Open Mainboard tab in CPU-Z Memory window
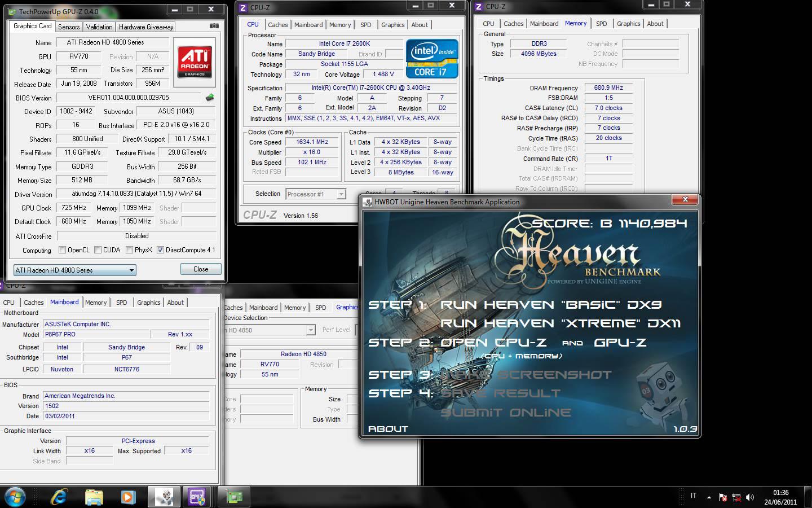The image size is (812, 508). pyautogui.click(x=544, y=24)
